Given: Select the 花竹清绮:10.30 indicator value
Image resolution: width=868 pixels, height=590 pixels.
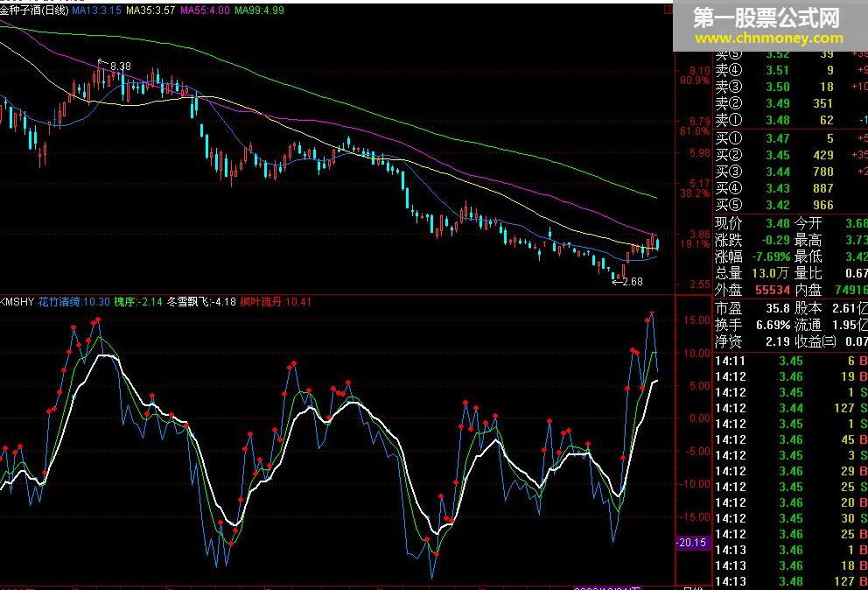Looking at the screenshot, I should point(74,302).
